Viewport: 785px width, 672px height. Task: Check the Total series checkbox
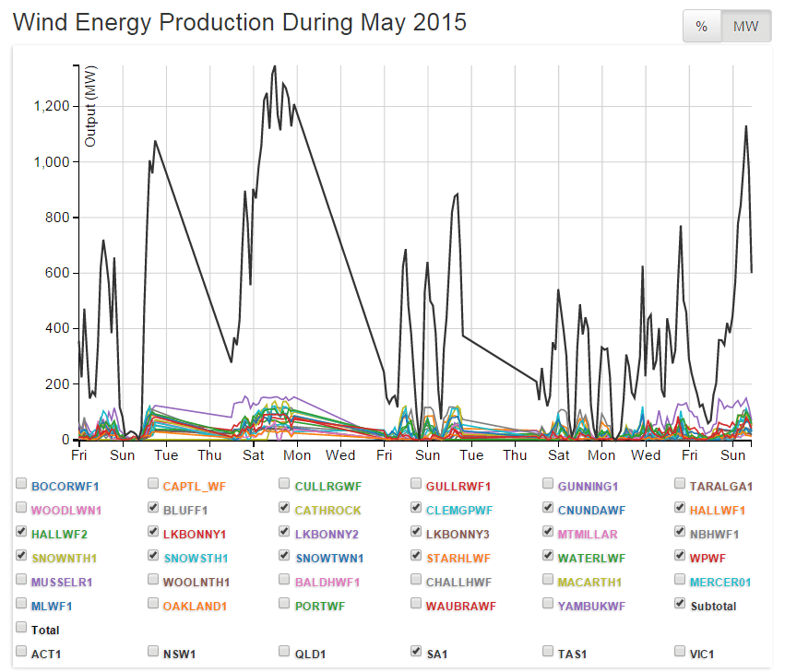click(x=21, y=629)
